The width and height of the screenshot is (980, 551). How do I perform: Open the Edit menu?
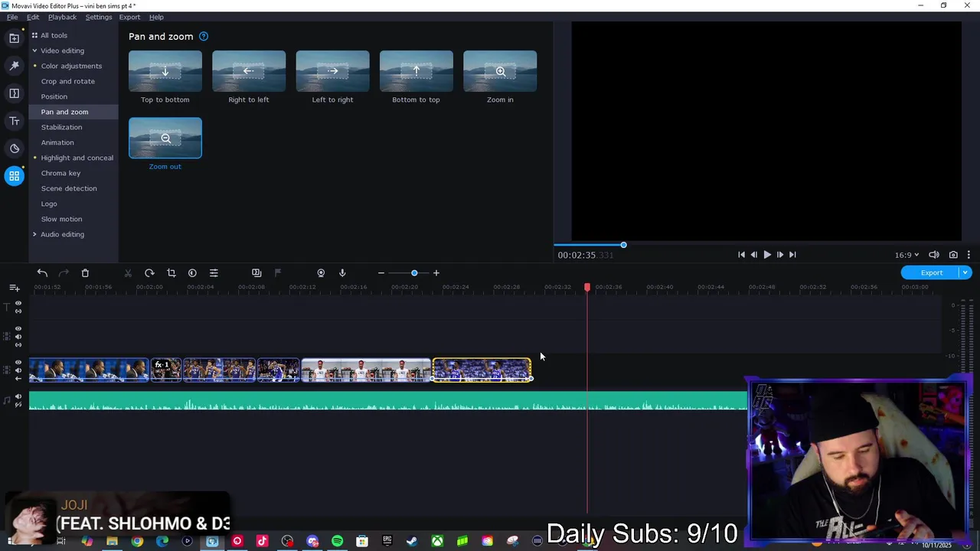(x=33, y=17)
